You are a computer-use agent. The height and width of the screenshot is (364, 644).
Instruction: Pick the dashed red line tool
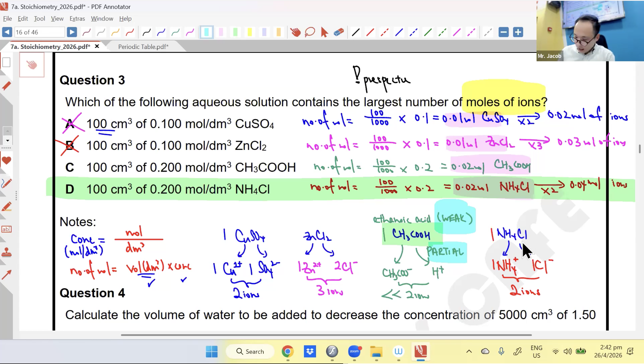384,32
